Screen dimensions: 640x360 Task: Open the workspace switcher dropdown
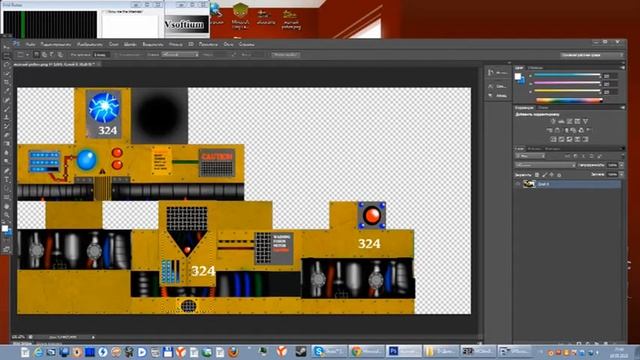coord(591,54)
